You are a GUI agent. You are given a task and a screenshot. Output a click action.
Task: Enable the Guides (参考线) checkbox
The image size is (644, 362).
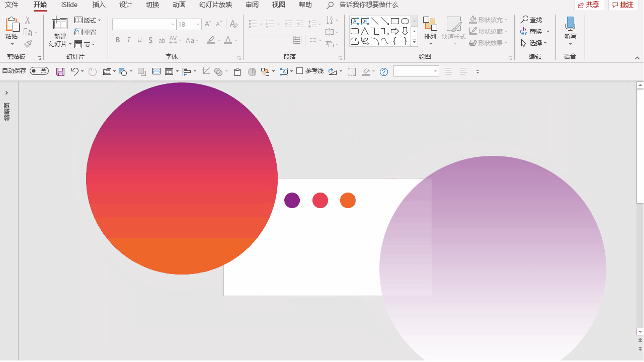point(300,71)
